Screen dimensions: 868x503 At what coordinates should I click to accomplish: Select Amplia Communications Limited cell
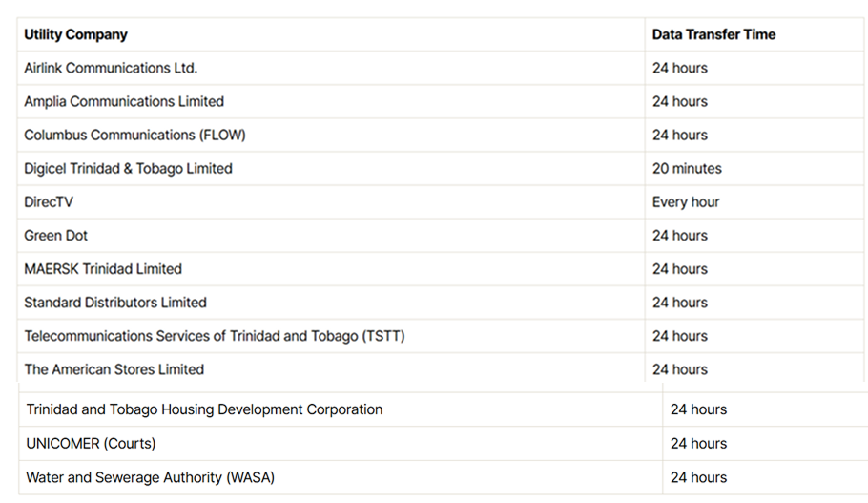click(124, 101)
